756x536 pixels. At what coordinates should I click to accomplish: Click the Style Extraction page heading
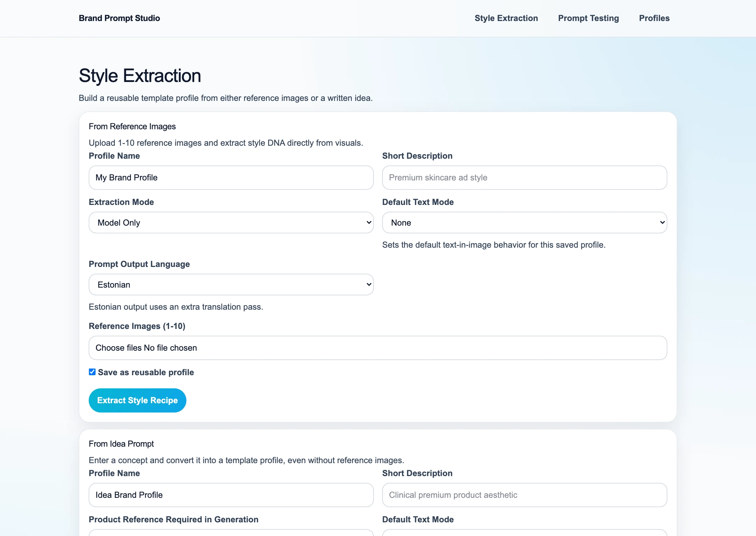pos(140,76)
